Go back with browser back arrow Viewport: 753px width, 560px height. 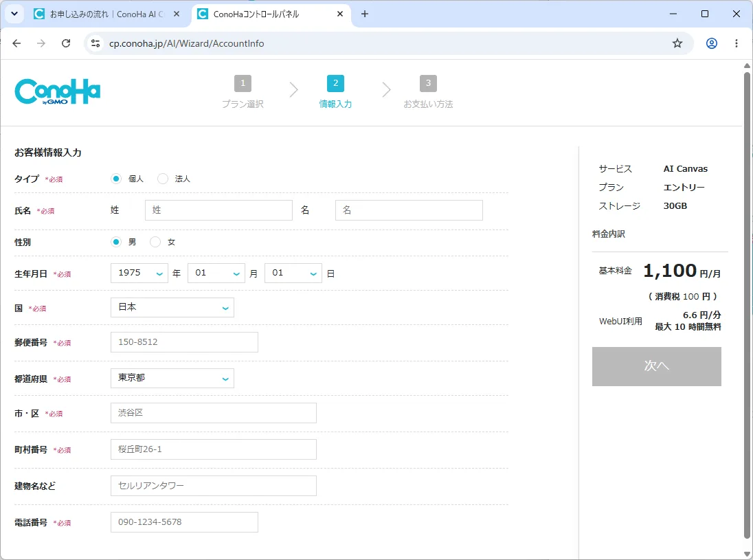pos(16,43)
